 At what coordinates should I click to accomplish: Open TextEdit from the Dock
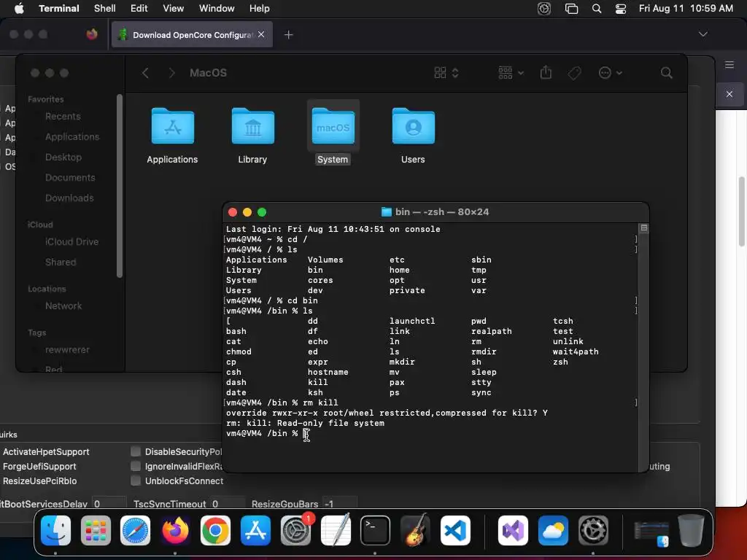pos(336,530)
